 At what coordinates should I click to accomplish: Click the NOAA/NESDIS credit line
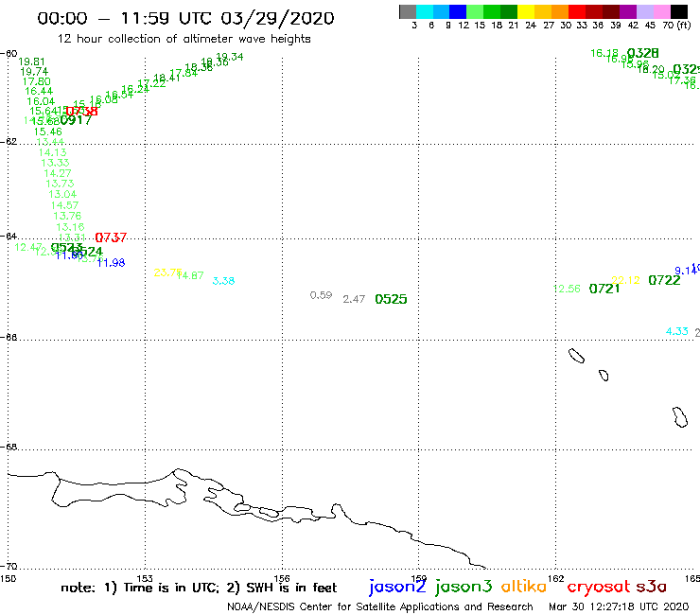[x=380, y=606]
